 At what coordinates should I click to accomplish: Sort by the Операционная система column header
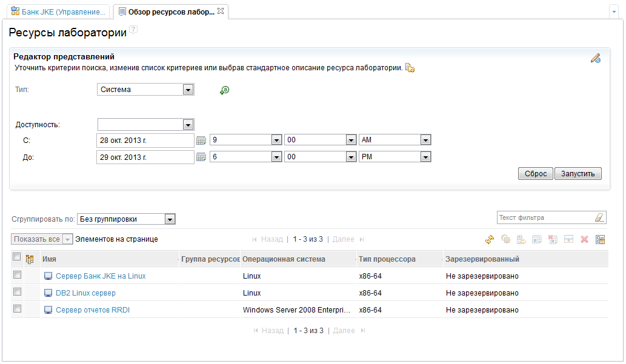click(284, 259)
